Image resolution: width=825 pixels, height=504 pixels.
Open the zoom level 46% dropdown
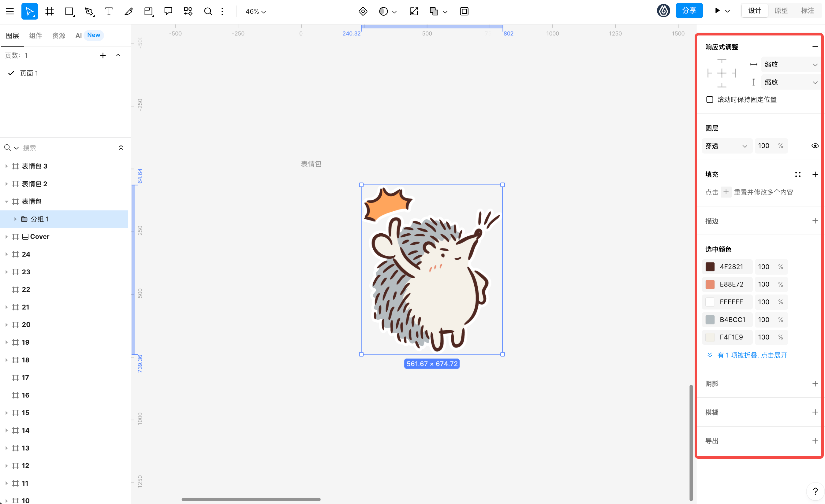(x=256, y=11)
